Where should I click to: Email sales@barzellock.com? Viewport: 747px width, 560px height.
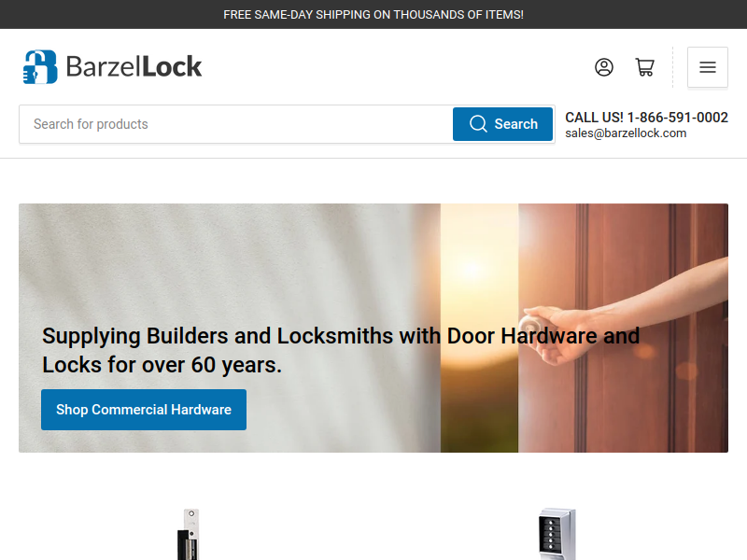(626, 133)
